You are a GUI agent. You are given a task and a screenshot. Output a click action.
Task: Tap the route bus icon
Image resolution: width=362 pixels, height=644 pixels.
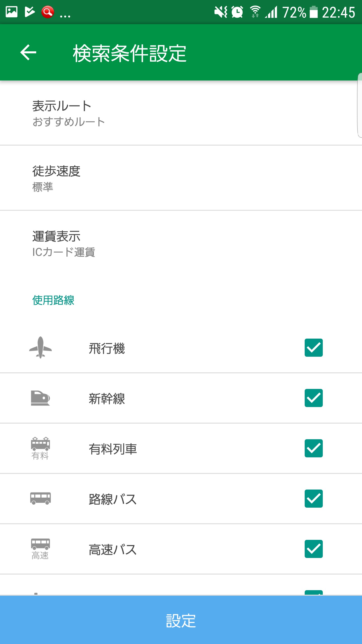click(x=40, y=498)
